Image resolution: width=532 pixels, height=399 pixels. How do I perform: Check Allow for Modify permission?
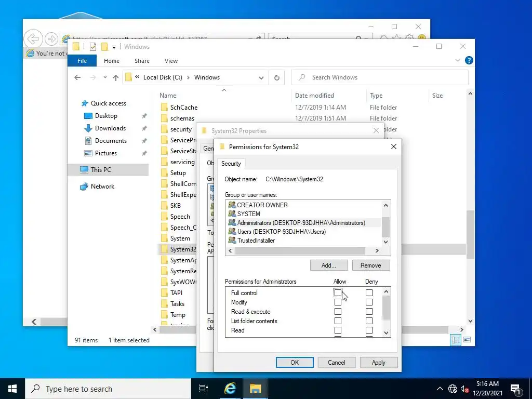point(338,302)
